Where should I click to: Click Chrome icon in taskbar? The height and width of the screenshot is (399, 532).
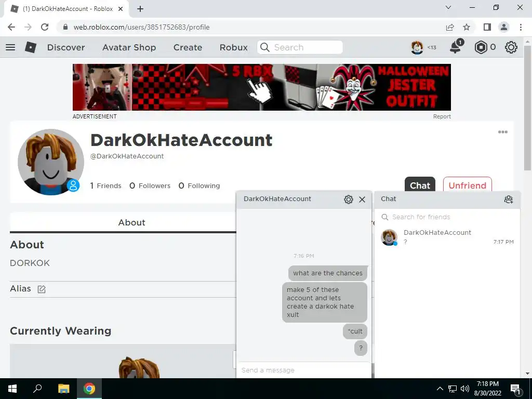click(89, 389)
